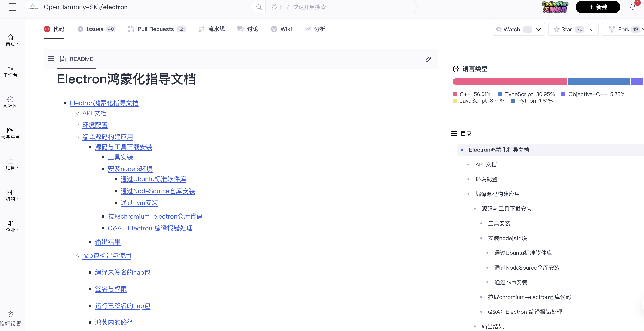The height and width of the screenshot is (331, 644).
Task: Switch to the 流水线 tab
Action: tap(212, 29)
